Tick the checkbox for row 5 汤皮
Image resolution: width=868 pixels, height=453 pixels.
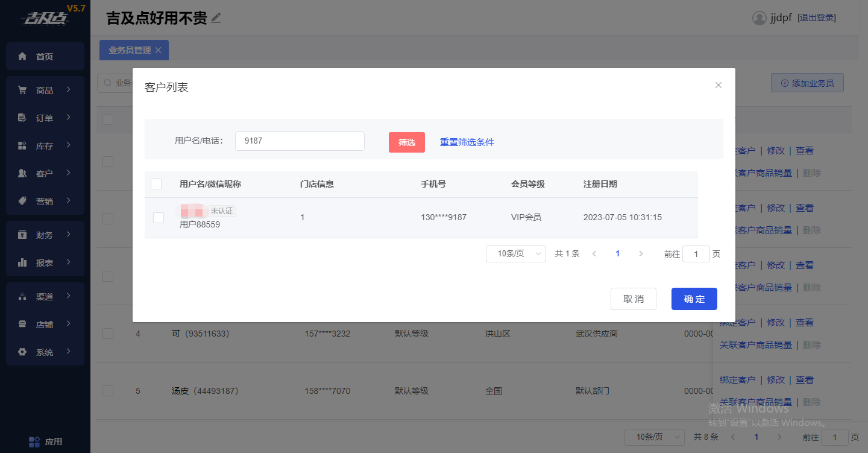point(108,391)
